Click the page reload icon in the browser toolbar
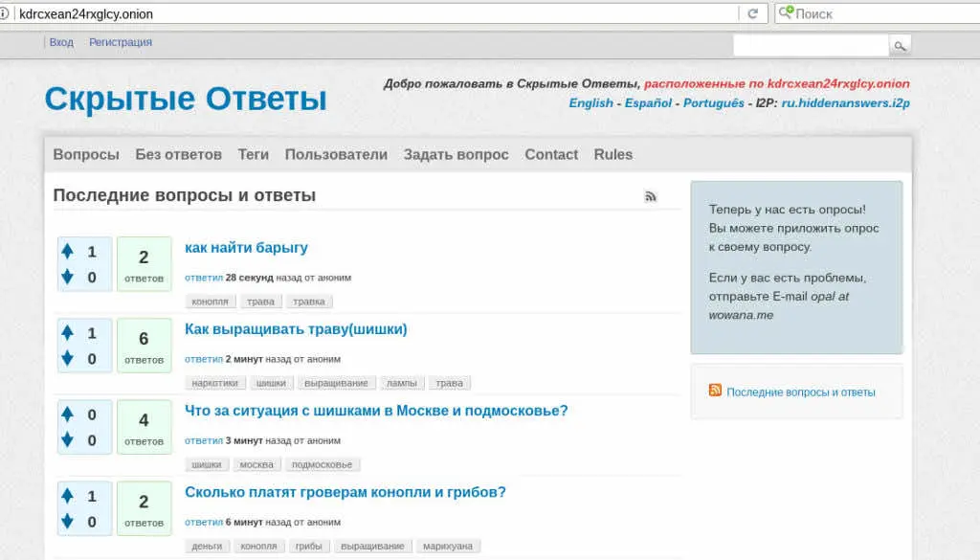 (x=751, y=13)
